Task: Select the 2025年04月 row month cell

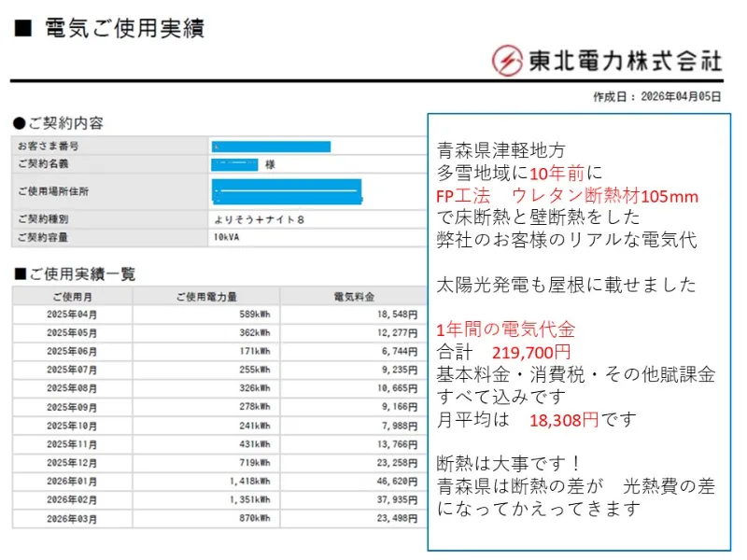Action: point(72,315)
